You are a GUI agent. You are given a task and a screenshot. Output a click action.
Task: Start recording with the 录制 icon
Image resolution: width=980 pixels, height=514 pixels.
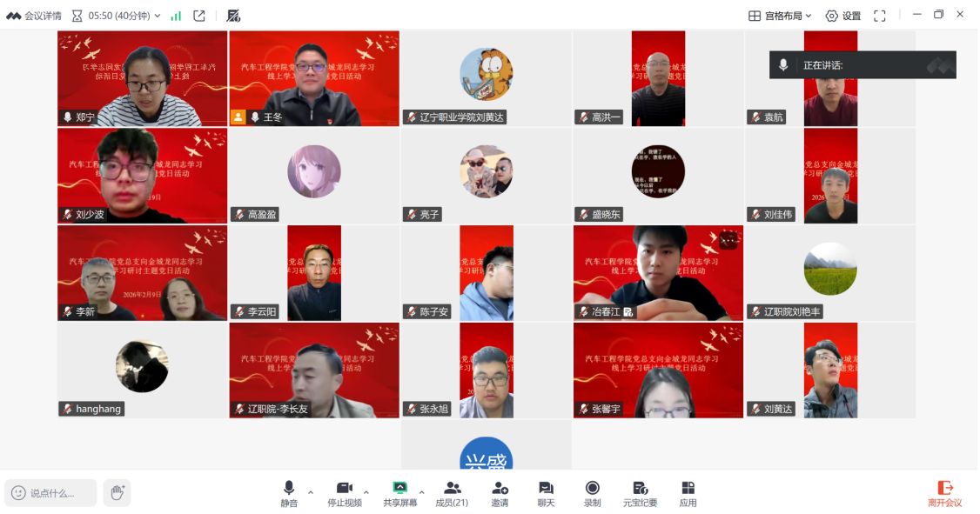(x=593, y=493)
